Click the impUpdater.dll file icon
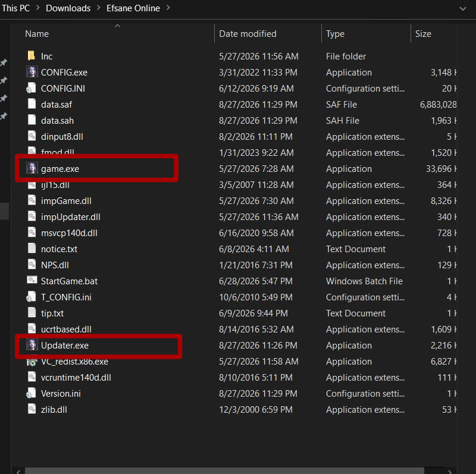Screen dimensions: 476x474 point(32,216)
